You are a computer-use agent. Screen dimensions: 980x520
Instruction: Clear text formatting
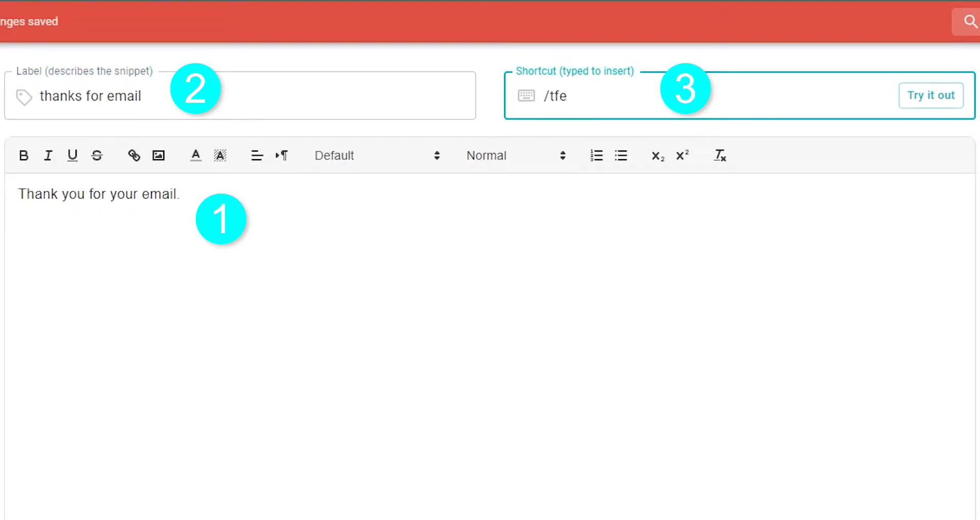coord(720,156)
